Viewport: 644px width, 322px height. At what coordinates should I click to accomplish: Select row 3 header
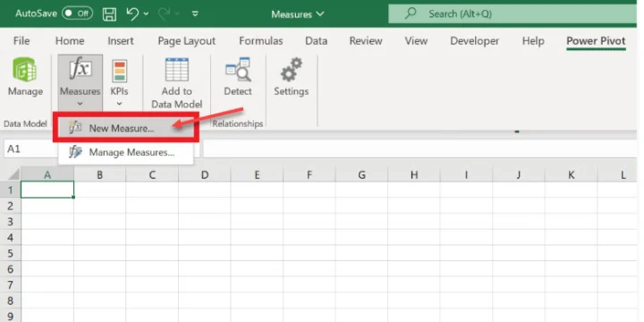(10, 222)
